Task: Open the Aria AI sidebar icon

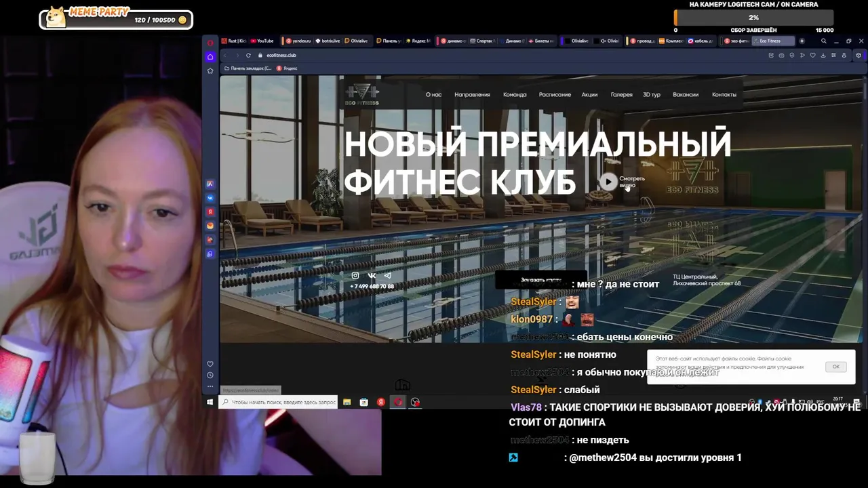Action: (x=210, y=184)
